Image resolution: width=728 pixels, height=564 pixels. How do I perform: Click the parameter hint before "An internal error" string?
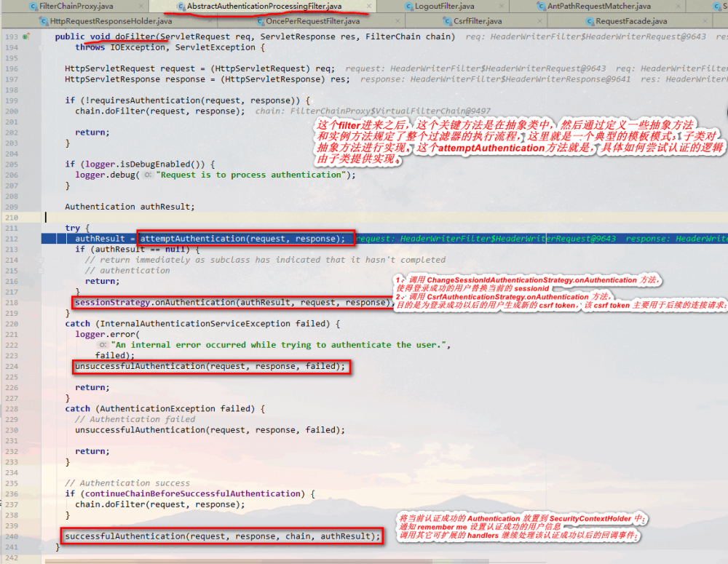pos(103,345)
